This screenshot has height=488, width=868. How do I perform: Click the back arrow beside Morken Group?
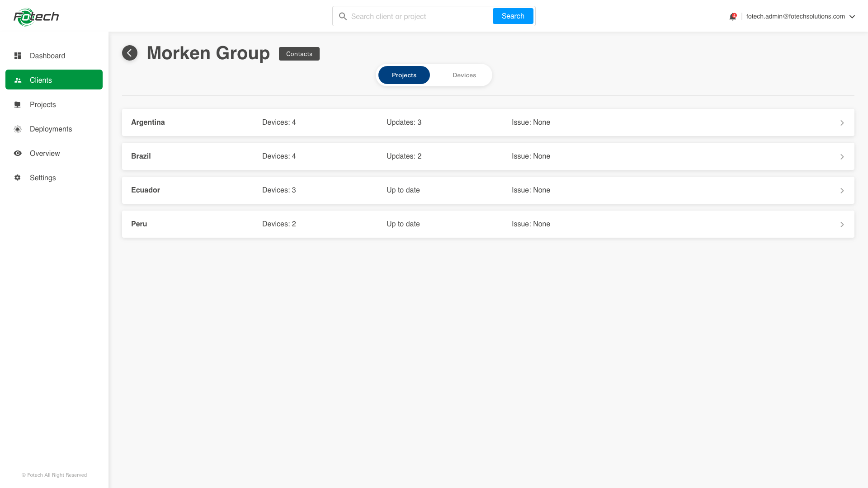pyautogui.click(x=130, y=53)
